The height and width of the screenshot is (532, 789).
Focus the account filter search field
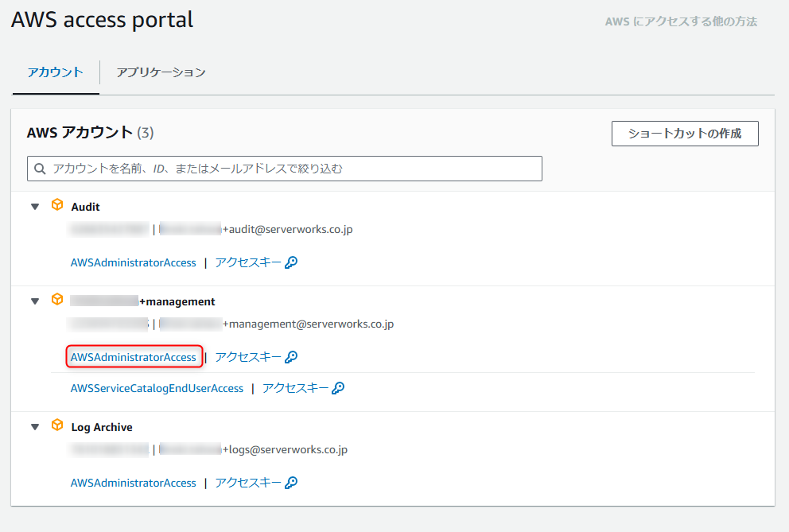285,169
